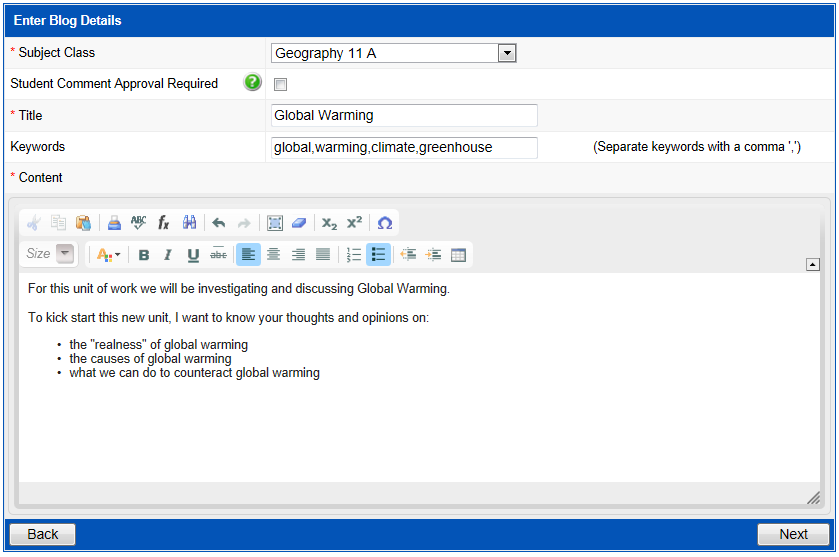The width and height of the screenshot is (839, 557).
Task: Run the spell check tool
Action: pyautogui.click(x=138, y=223)
